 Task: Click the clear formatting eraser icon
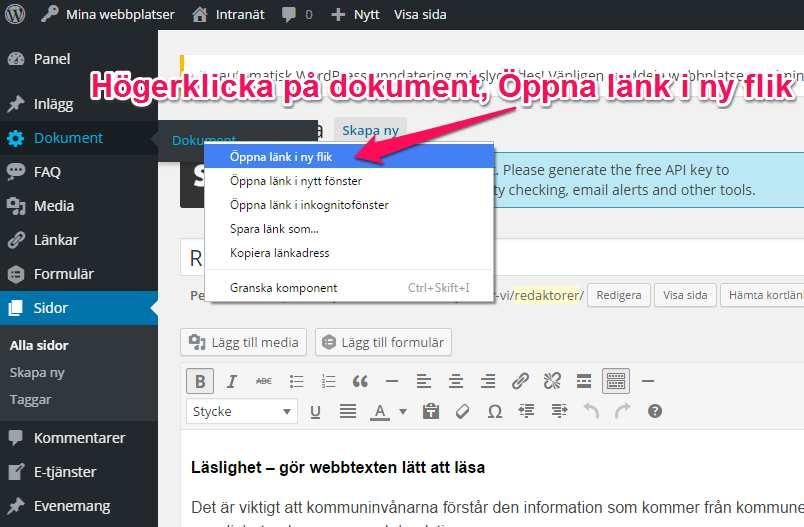(463, 411)
